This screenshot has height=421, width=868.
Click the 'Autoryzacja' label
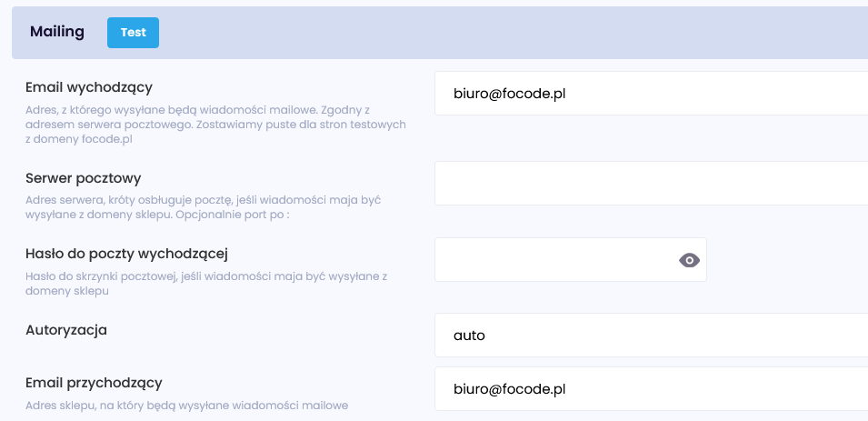click(66, 330)
